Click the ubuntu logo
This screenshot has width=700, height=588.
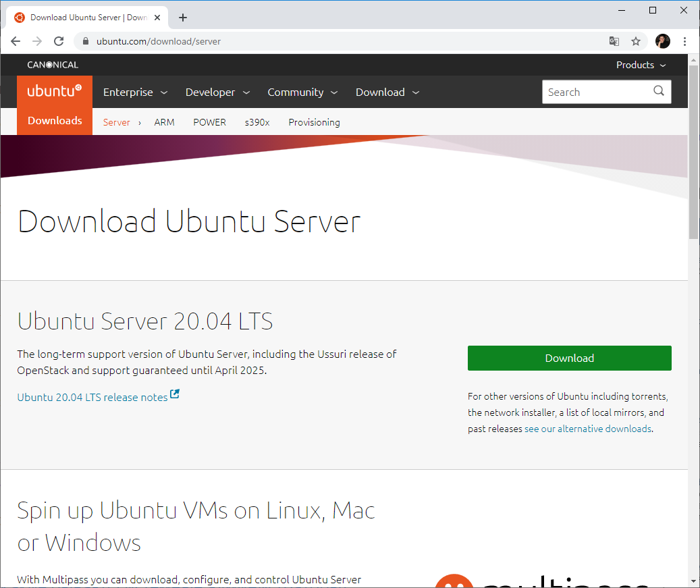(x=55, y=91)
